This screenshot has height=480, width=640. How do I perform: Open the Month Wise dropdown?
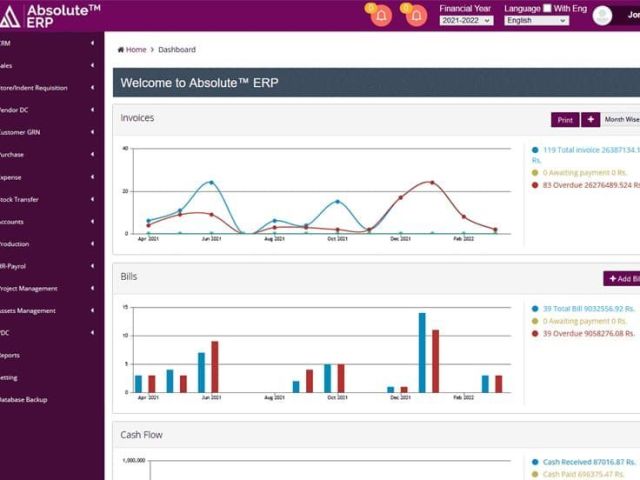click(x=621, y=119)
